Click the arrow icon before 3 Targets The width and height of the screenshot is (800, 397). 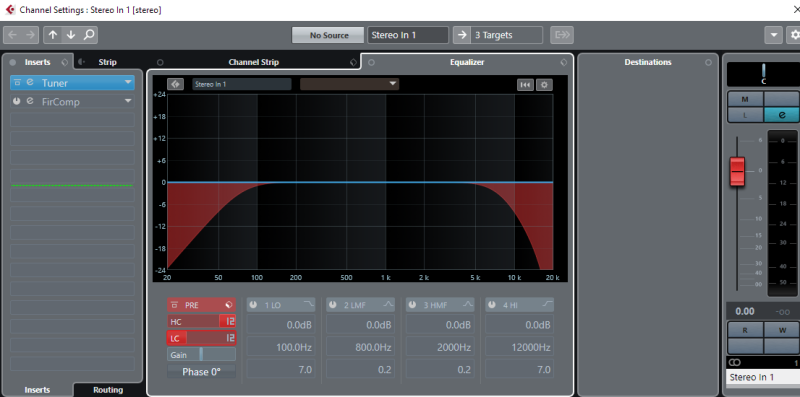pos(461,35)
